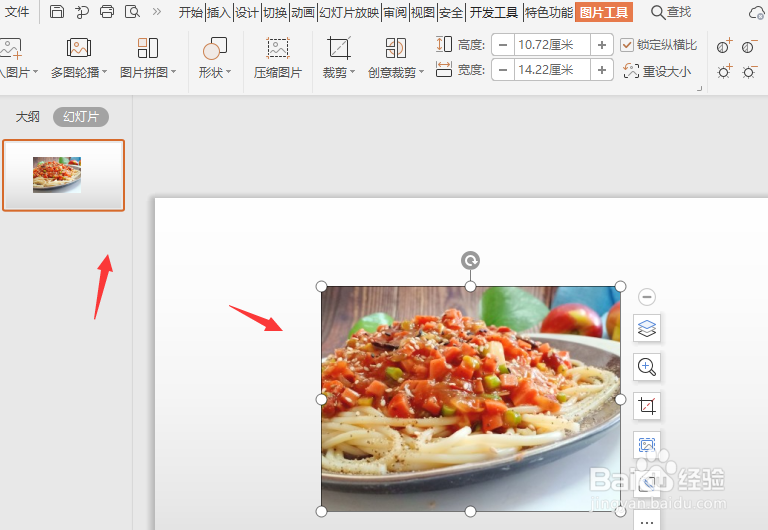Switch to the 开发工具 tab
The image size is (768, 530).
click(x=494, y=12)
